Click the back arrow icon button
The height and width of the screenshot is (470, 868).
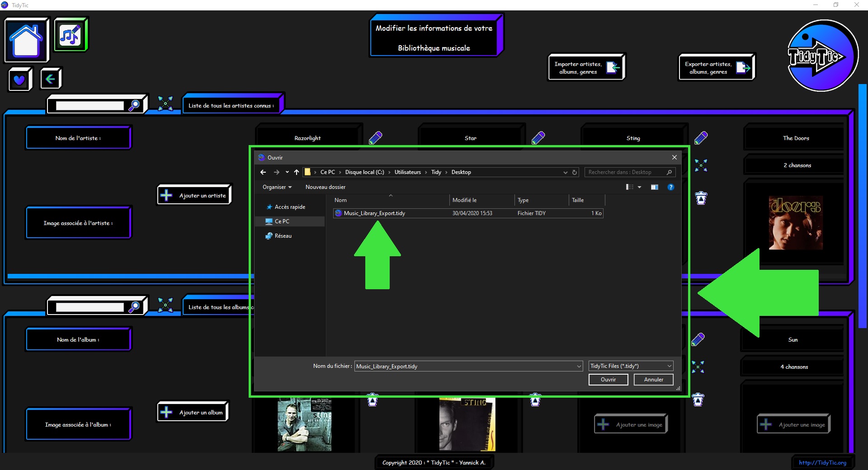51,79
